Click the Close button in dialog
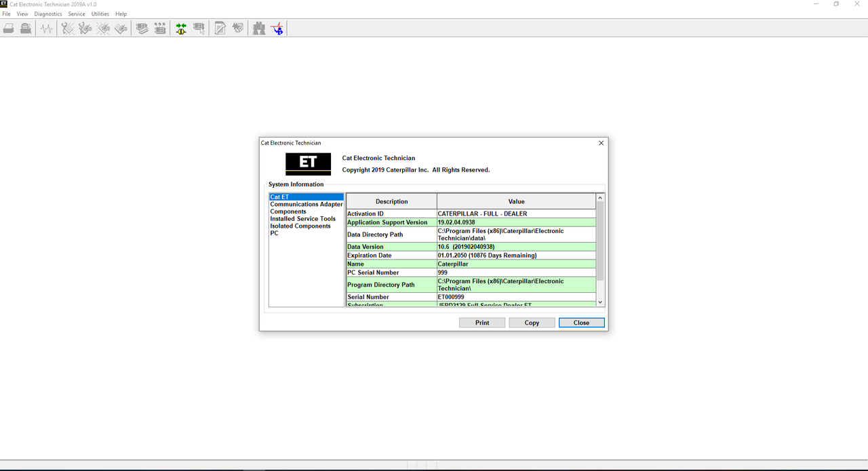 (x=581, y=323)
